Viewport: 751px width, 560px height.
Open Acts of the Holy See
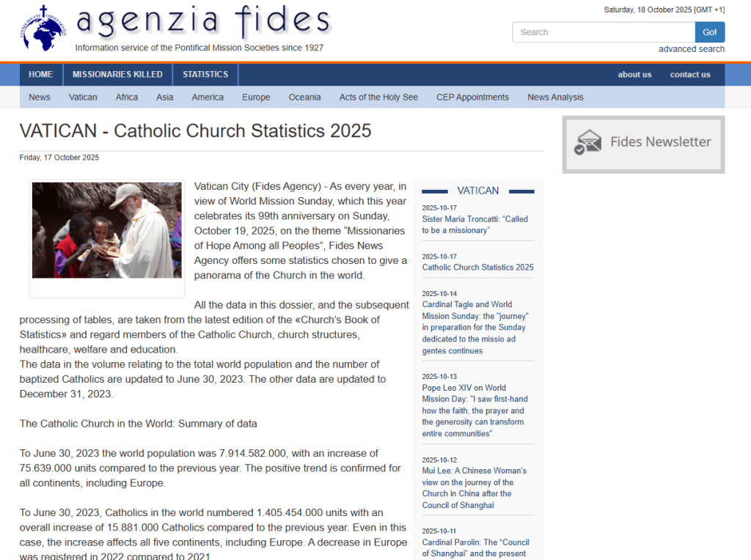click(378, 97)
